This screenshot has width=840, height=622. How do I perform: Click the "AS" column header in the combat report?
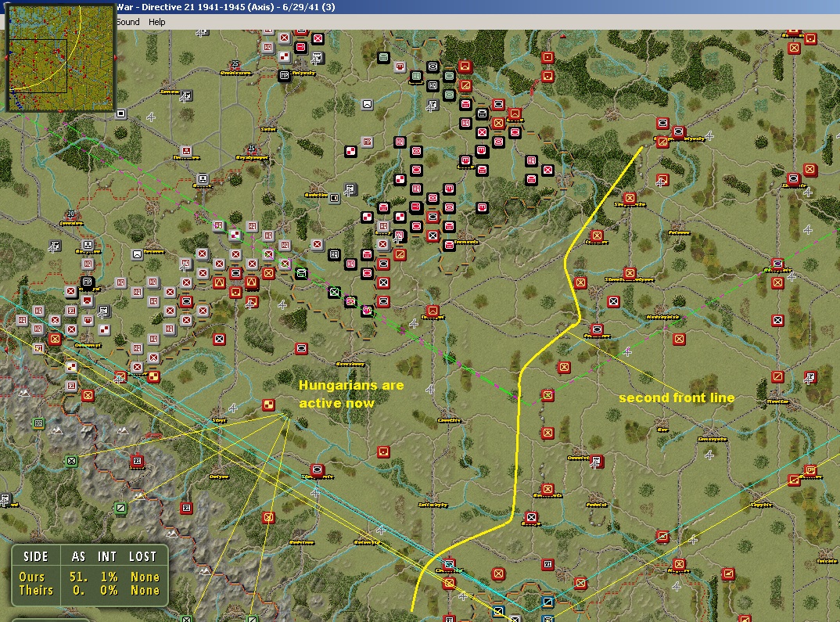coord(78,556)
